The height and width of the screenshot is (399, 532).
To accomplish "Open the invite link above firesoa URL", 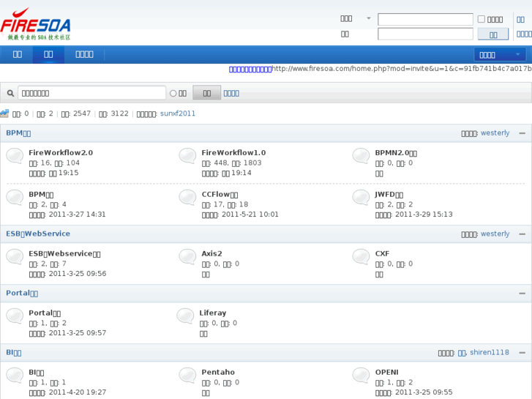I will (250, 69).
